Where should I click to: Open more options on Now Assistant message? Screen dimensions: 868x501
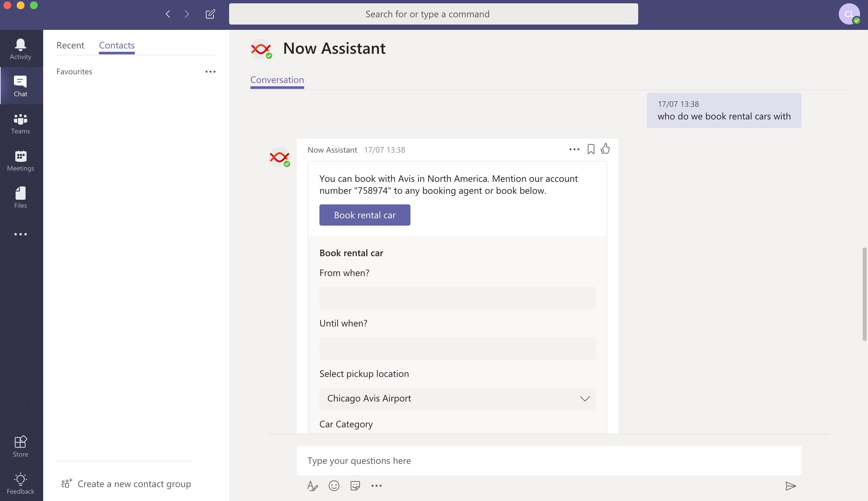(x=574, y=149)
